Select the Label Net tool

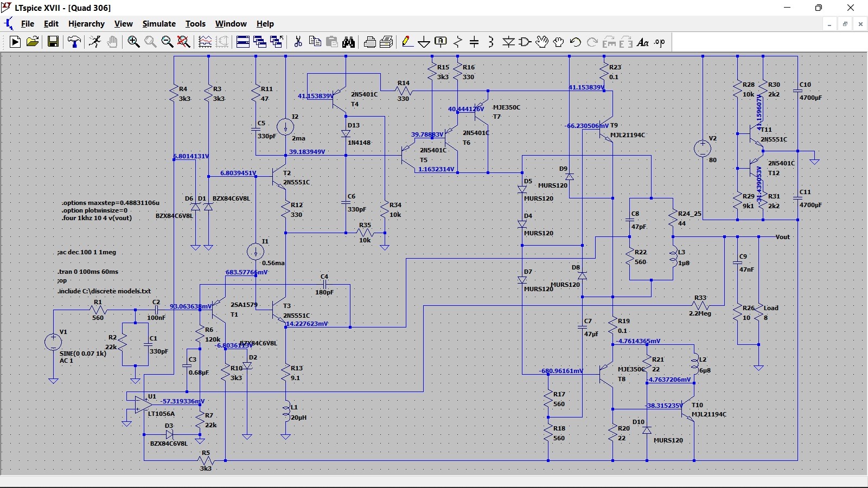441,42
